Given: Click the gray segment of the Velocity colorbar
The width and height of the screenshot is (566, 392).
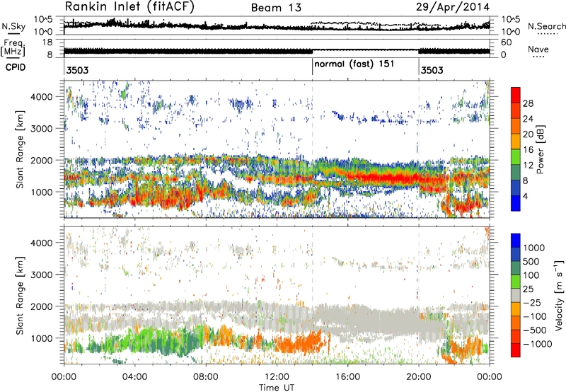Looking at the screenshot, I should pos(516,295).
